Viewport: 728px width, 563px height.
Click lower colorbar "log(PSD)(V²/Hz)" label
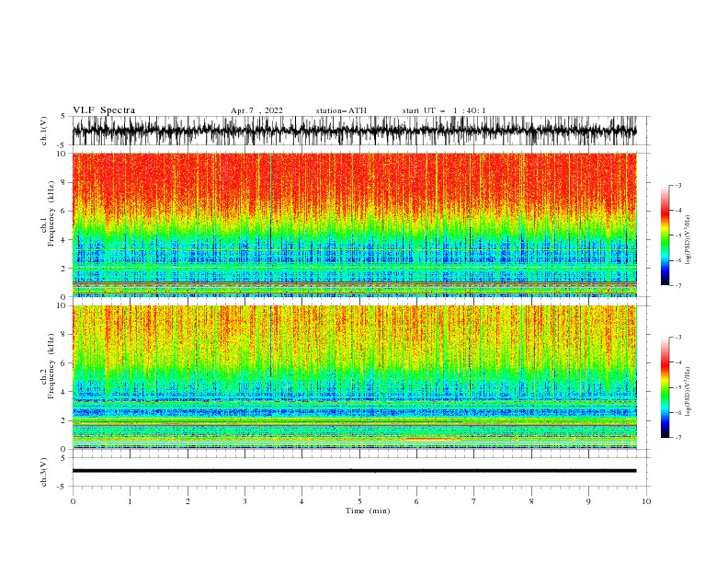pos(688,392)
